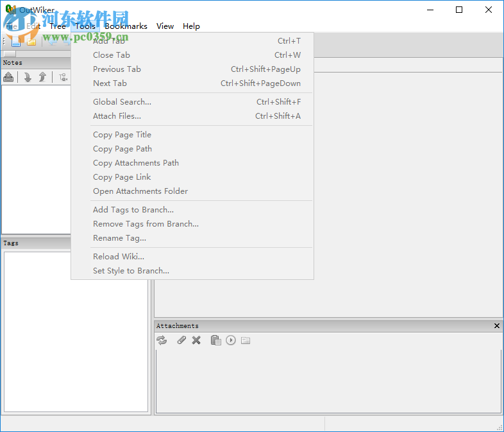Move the page up with the Notes arrow
Viewport: 504px width, 432px height.
(x=42, y=77)
